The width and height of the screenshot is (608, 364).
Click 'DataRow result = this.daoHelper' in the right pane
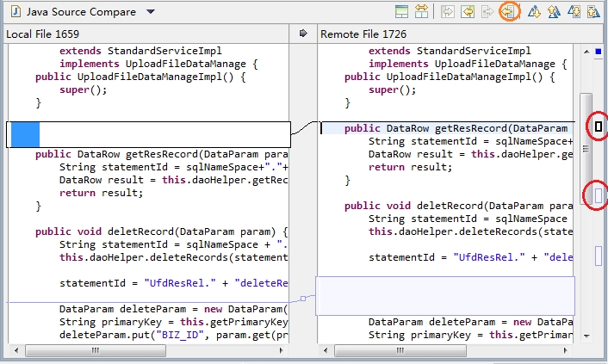470,154
